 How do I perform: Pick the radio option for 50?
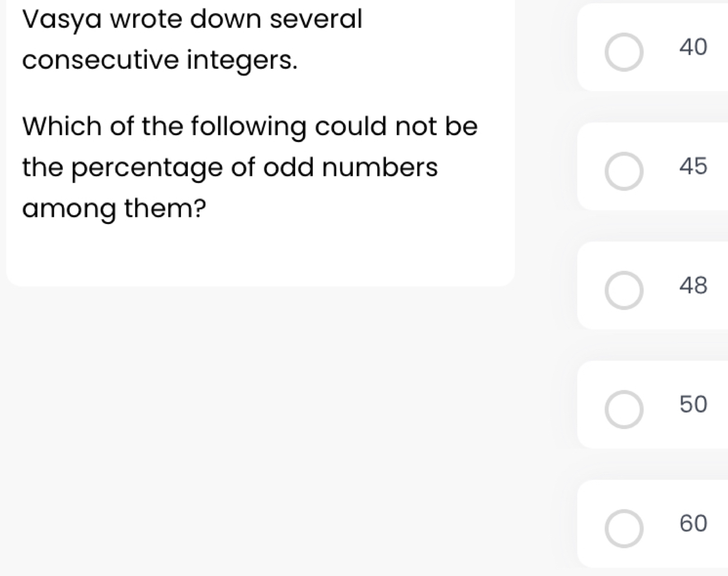pos(624,410)
